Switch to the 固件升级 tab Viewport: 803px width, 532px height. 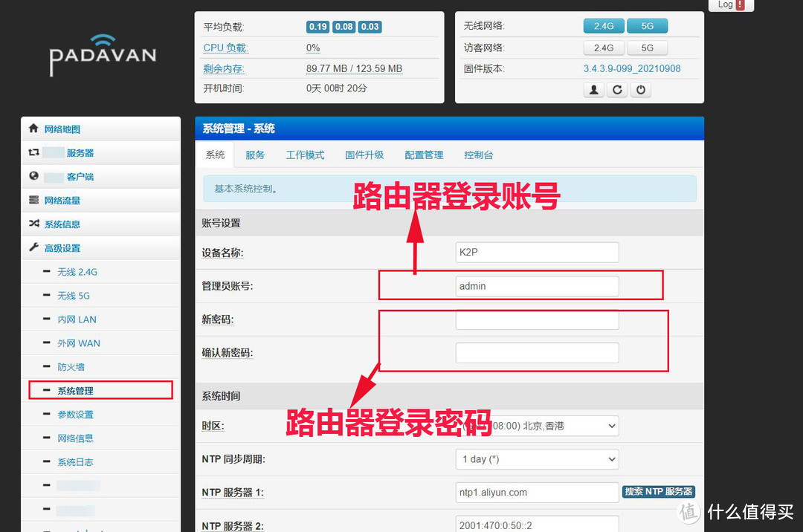[x=364, y=155]
